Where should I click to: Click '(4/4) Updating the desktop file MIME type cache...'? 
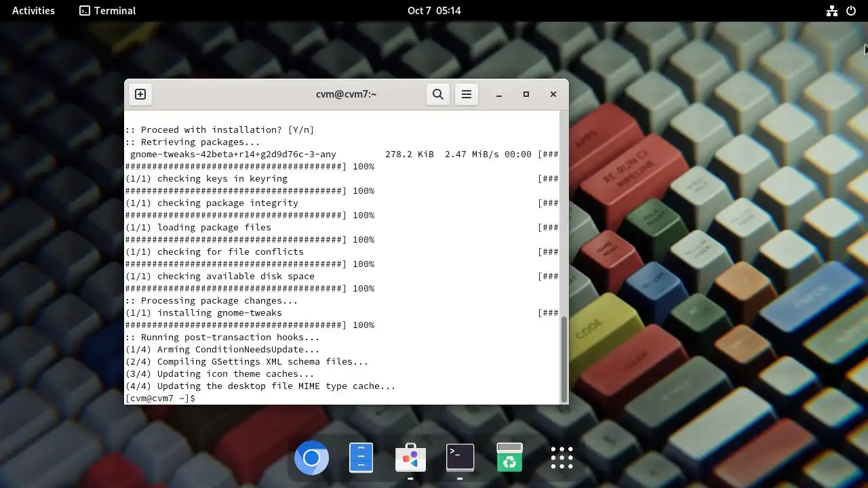click(x=260, y=386)
